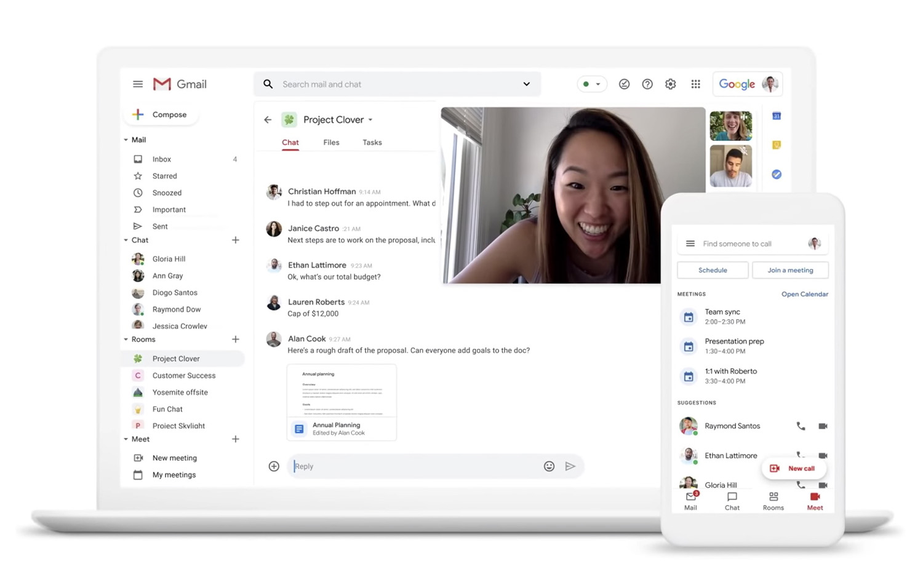Click the add attachment plus icon beside Reply
Screen dimensions: 923x588
[274, 466]
